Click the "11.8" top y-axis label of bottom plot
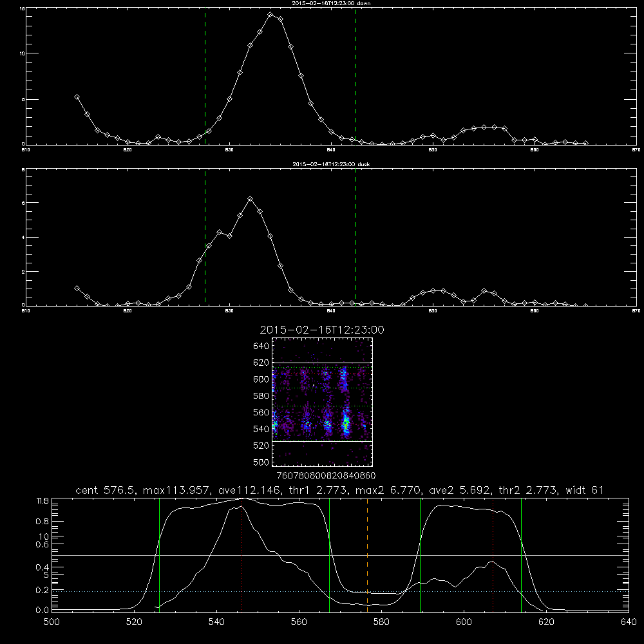Viewport: 644px width, 644px height. tap(43, 501)
